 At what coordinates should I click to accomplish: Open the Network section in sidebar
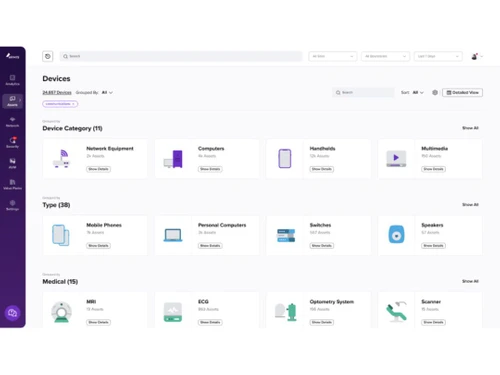click(12, 122)
